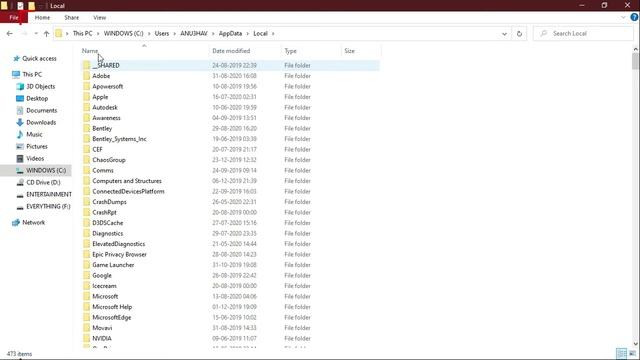Select the _SHARED folder row
Viewport: 640px width, 360px height.
[x=230, y=65]
